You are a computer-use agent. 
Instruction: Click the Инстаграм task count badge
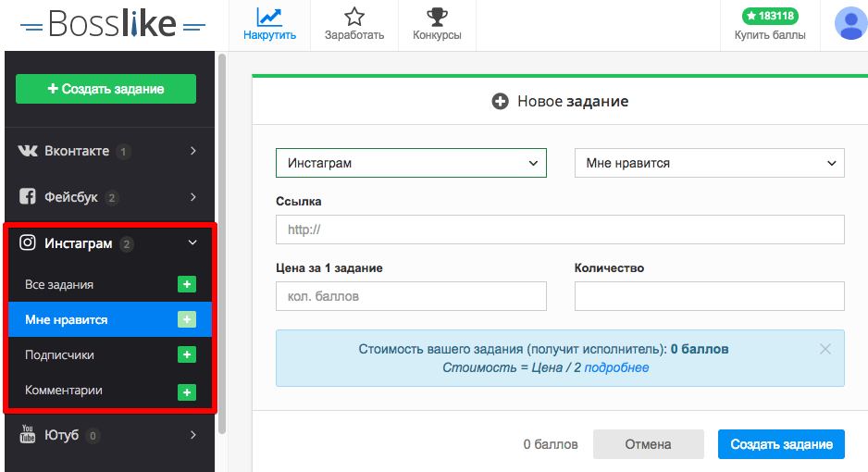pyautogui.click(x=126, y=244)
